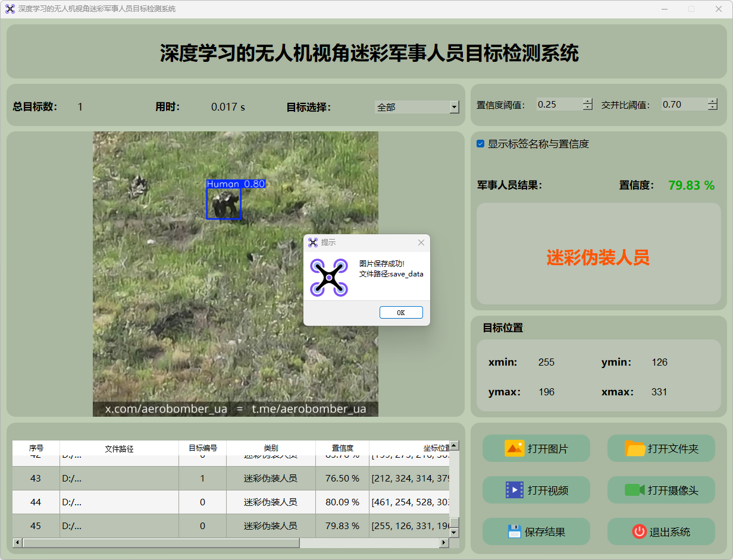Viewport: 733px width, 560px height.
Task: Click the film icon for Open Video
Action: coord(514,490)
